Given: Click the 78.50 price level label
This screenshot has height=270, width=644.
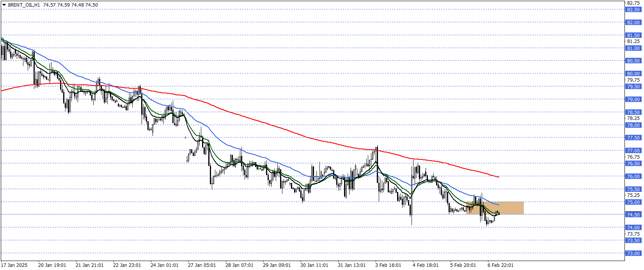Looking at the screenshot, I should 633,112.
